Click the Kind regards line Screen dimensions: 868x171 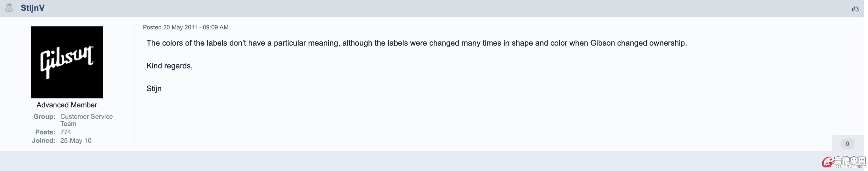(169, 66)
